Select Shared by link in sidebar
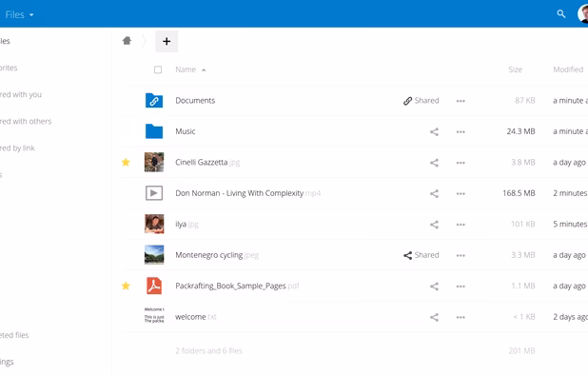The width and height of the screenshot is (588, 375). pyautogui.click(x=17, y=148)
